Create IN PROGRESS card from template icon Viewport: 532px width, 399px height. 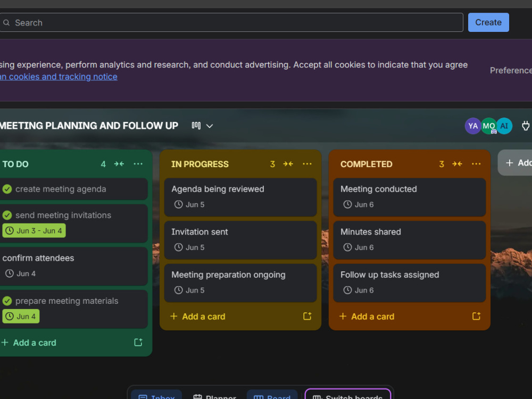307,316
